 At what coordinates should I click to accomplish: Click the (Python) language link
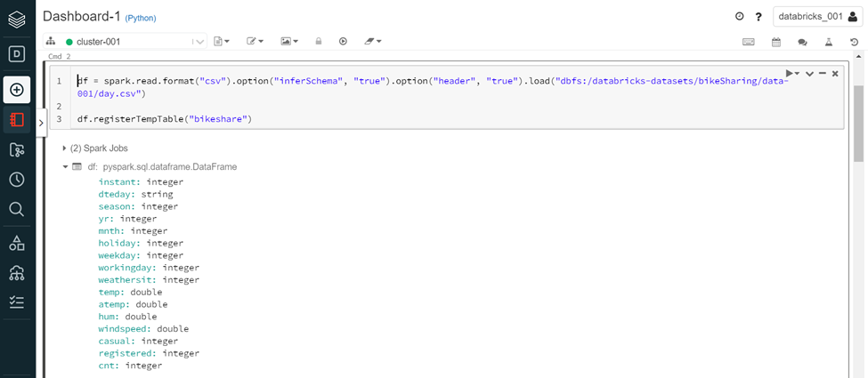pyautogui.click(x=141, y=19)
